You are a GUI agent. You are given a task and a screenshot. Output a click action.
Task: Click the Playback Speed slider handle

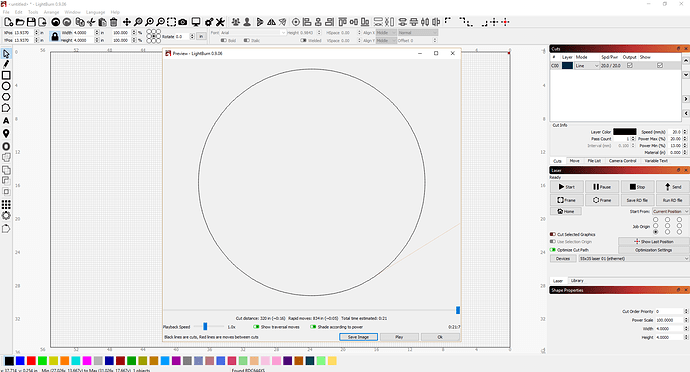coord(205,326)
